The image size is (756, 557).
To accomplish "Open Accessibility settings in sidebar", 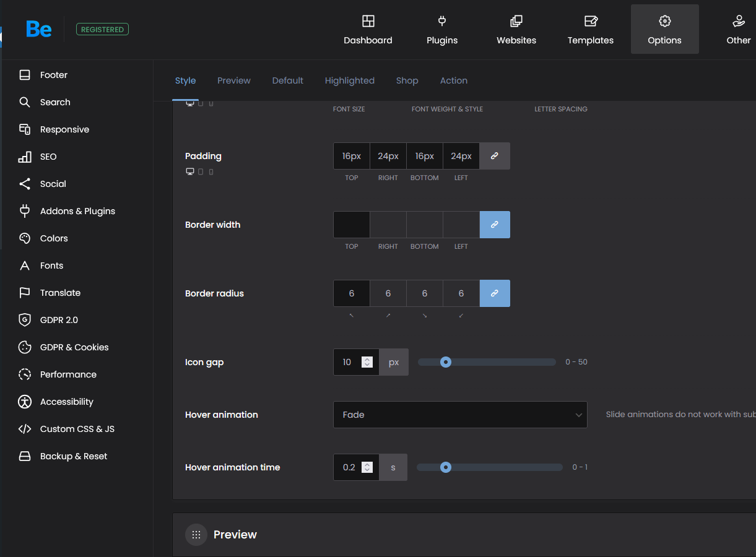I will [66, 402].
